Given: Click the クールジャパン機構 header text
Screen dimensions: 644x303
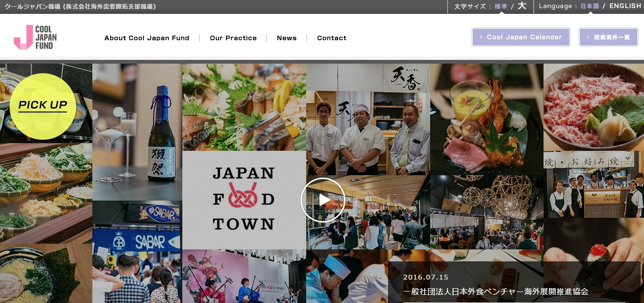Looking at the screenshot, I should pos(80,6).
